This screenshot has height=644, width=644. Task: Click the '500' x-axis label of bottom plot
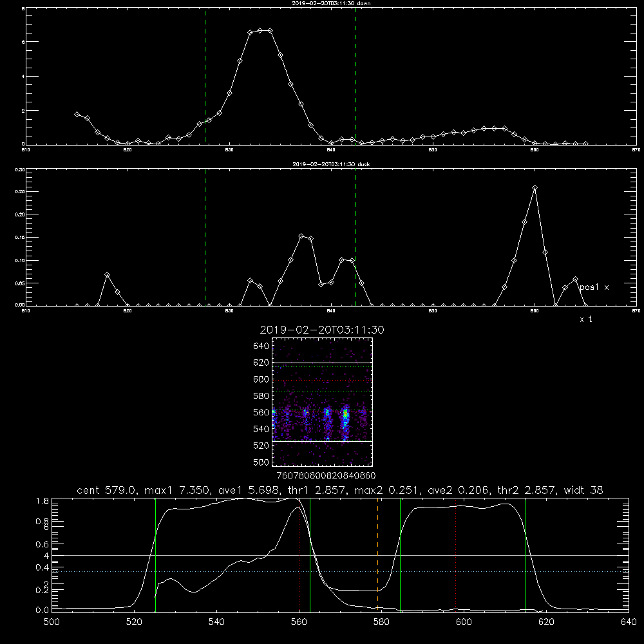(x=52, y=622)
